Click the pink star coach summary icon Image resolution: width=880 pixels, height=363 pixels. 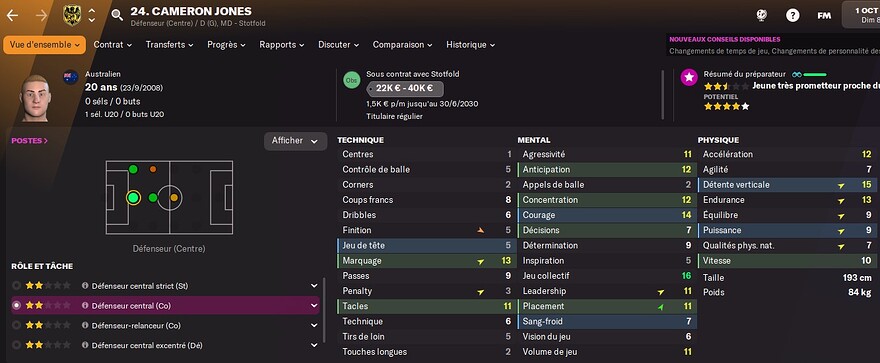[689, 77]
